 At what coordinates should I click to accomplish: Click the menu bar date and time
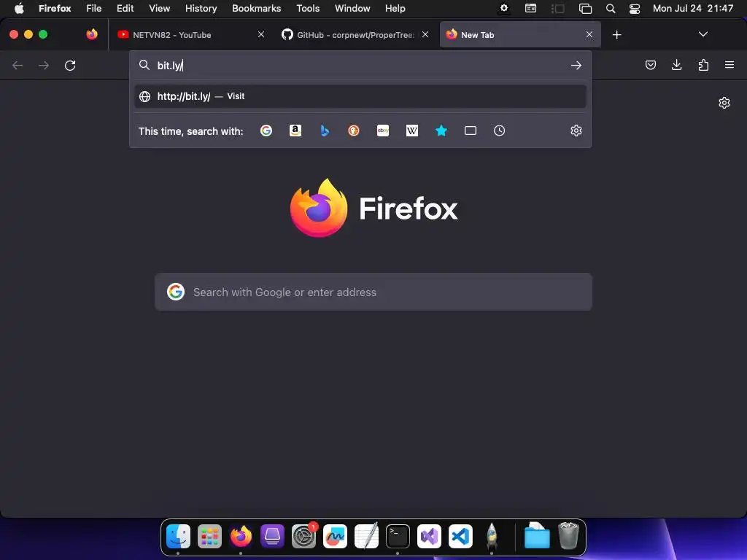[x=693, y=8]
